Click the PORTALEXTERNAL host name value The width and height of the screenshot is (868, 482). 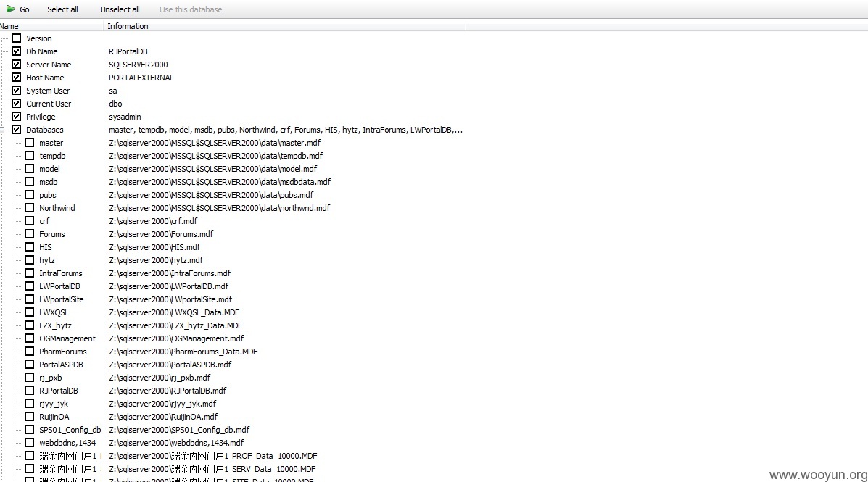point(141,78)
